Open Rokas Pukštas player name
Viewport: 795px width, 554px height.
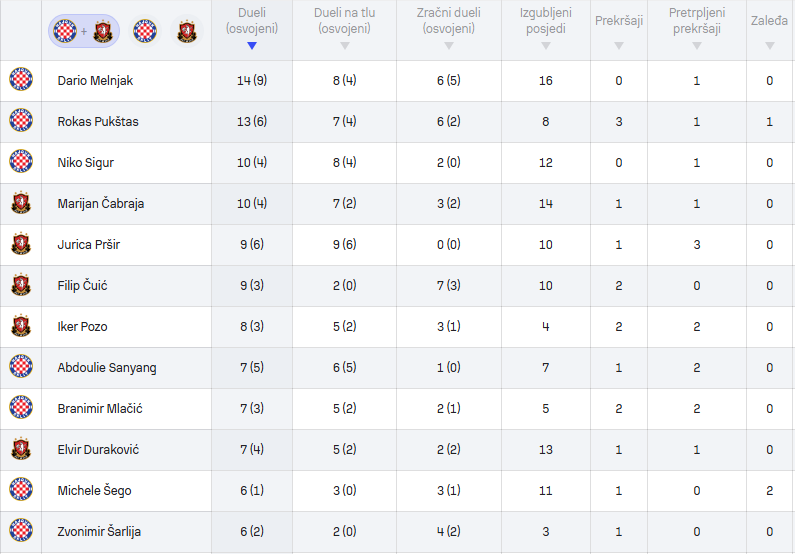(98, 122)
